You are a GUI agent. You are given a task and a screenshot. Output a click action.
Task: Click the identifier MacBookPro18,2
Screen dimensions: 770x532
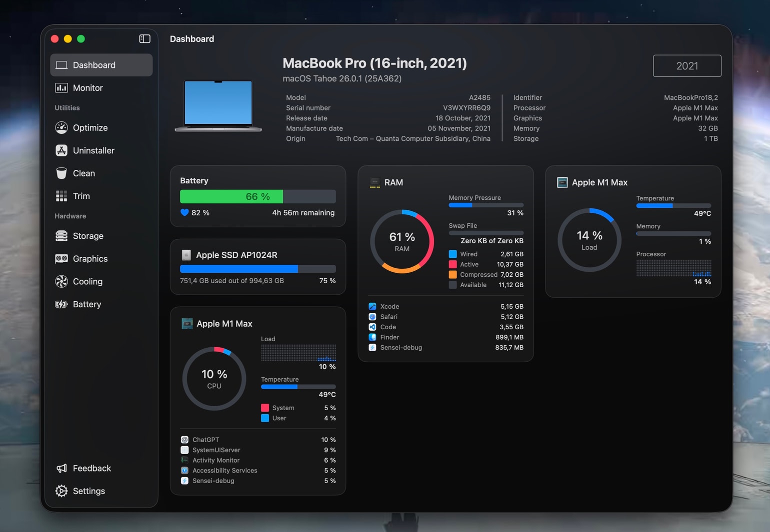[691, 97]
